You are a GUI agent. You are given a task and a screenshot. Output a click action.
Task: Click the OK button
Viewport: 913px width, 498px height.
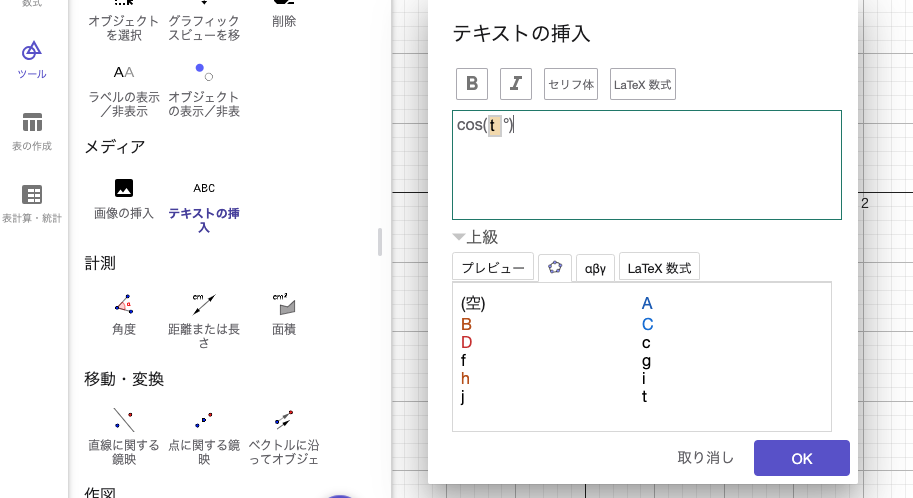[x=801, y=458]
